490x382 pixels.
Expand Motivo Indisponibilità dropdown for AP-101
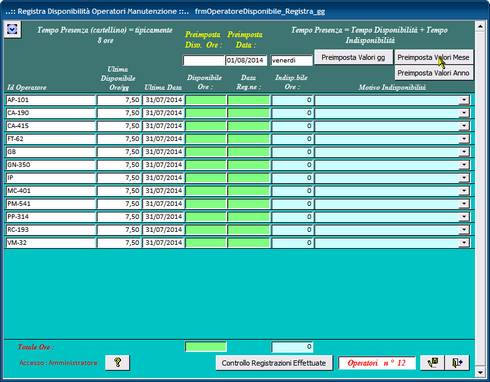point(464,100)
